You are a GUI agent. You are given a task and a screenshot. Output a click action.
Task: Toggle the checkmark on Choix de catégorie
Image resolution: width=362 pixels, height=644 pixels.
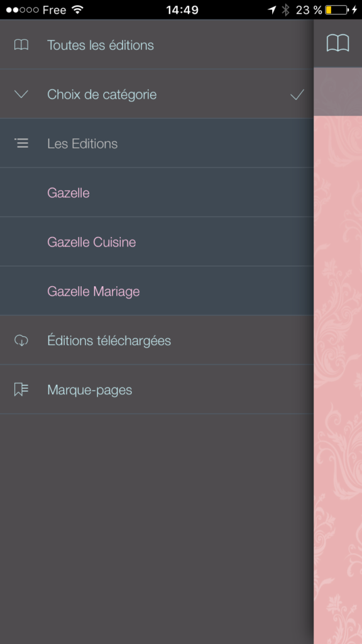297,95
